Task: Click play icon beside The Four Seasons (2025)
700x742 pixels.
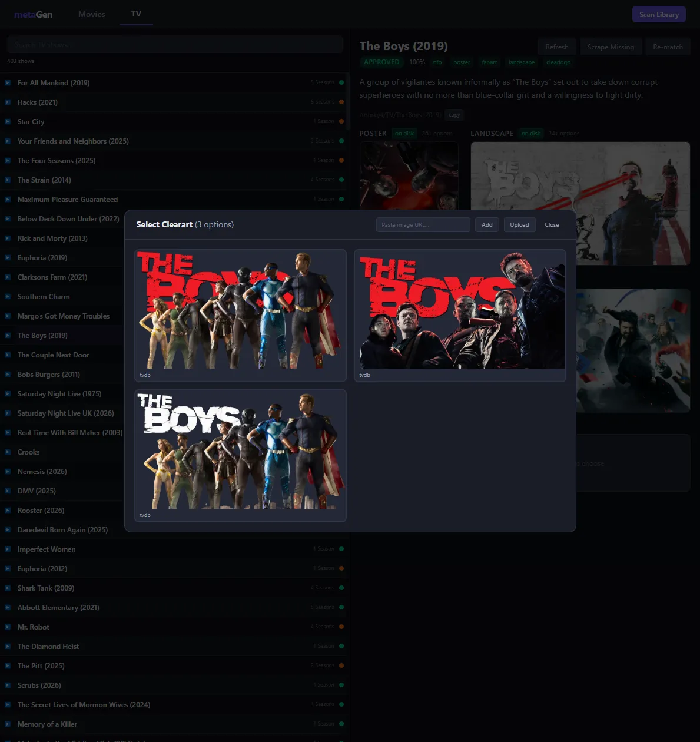Action: (8, 161)
